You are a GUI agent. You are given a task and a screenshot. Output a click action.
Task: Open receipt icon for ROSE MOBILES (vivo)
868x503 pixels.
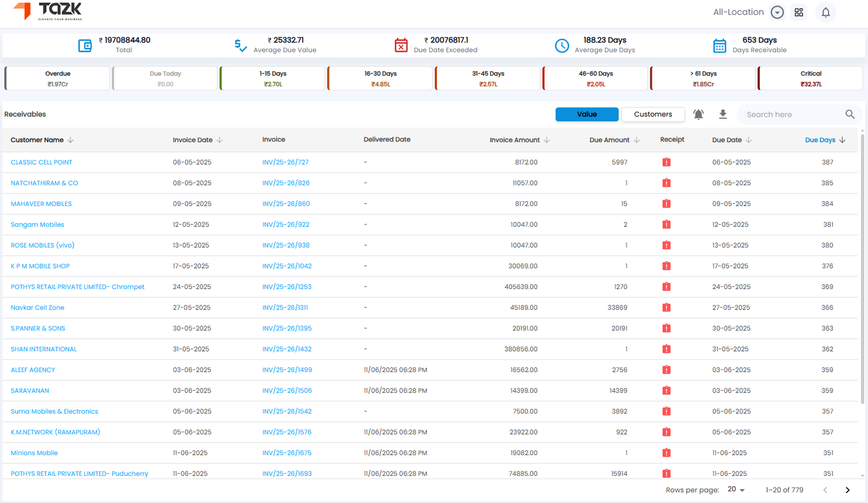(666, 245)
